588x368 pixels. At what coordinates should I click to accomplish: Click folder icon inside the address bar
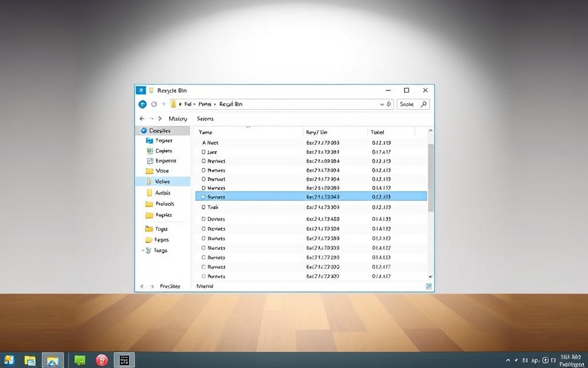(173, 104)
